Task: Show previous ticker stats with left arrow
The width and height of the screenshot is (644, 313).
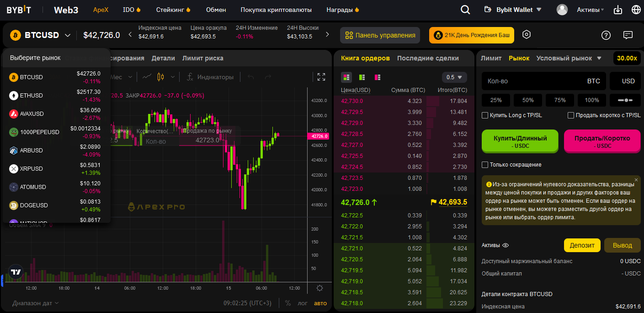Action: pyautogui.click(x=130, y=34)
